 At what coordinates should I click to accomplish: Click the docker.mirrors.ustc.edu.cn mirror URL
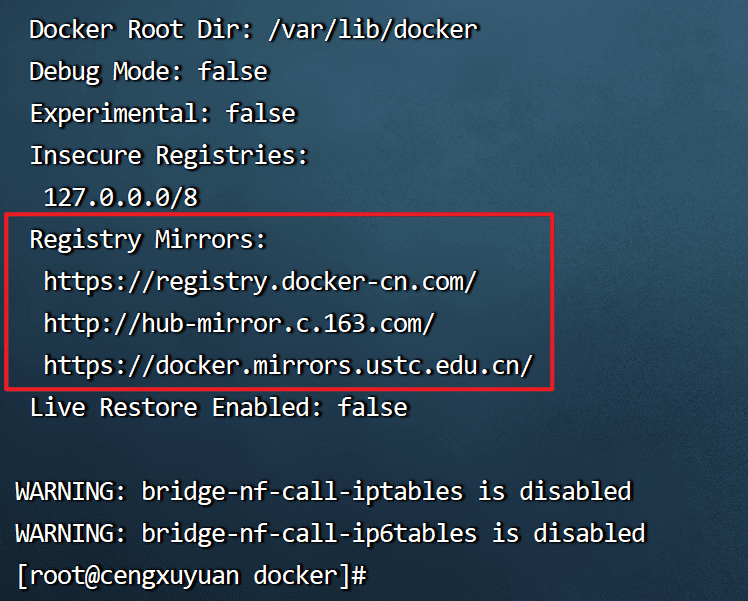pos(288,366)
